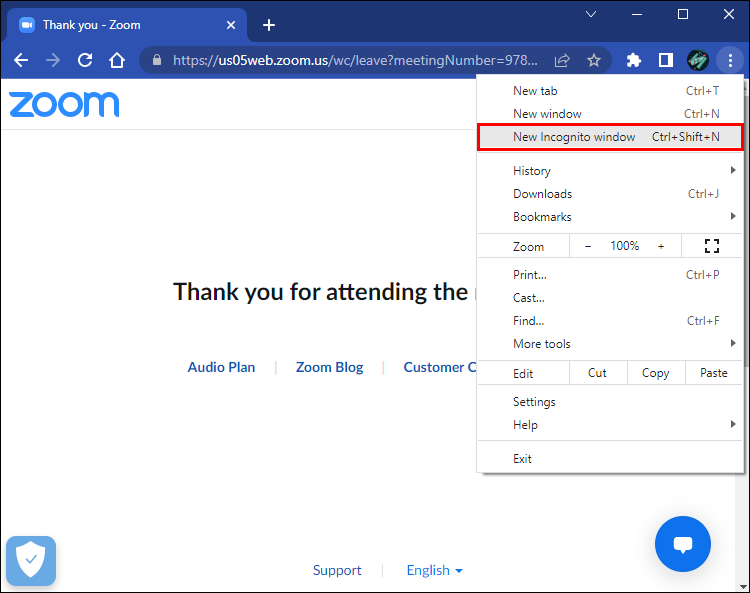750x593 pixels.
Task: Toggle the side panel icon
Action: (665, 60)
